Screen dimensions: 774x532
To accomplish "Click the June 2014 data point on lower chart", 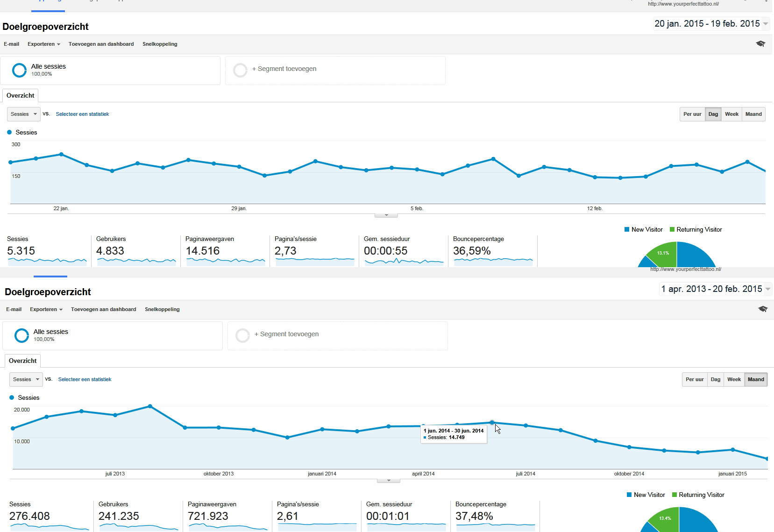I will (492, 422).
